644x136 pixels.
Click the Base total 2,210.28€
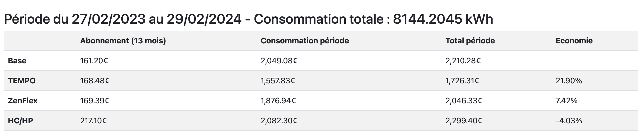point(463,60)
